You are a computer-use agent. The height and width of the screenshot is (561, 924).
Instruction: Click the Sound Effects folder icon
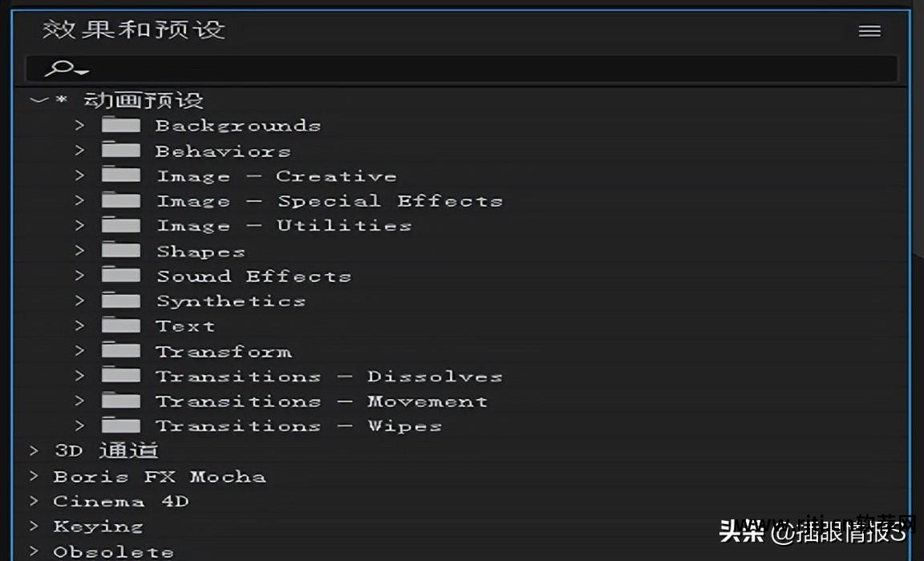point(121,276)
